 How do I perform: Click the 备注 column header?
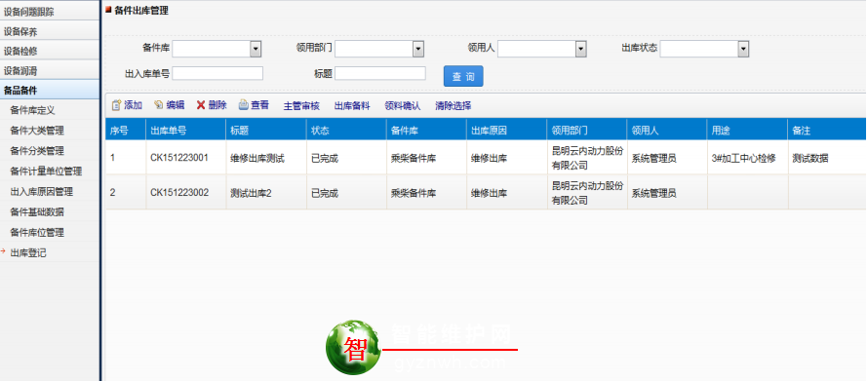coord(826,131)
